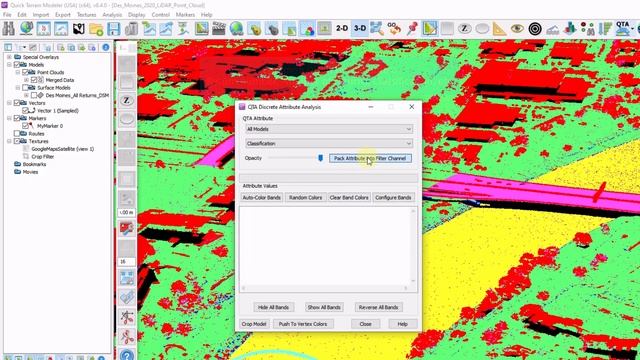Click the black concentric target icon
Image resolution: width=640 pixels, height=360 pixels.
535,29
